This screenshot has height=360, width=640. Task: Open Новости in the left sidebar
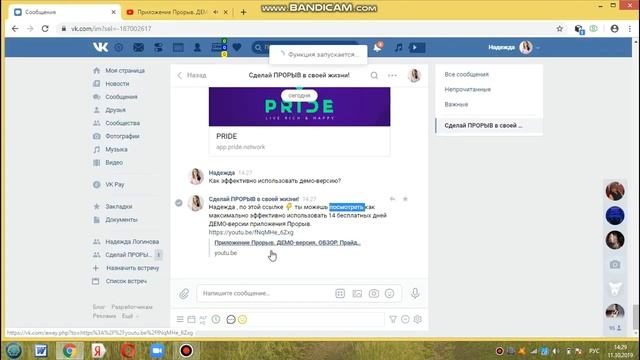(117, 84)
